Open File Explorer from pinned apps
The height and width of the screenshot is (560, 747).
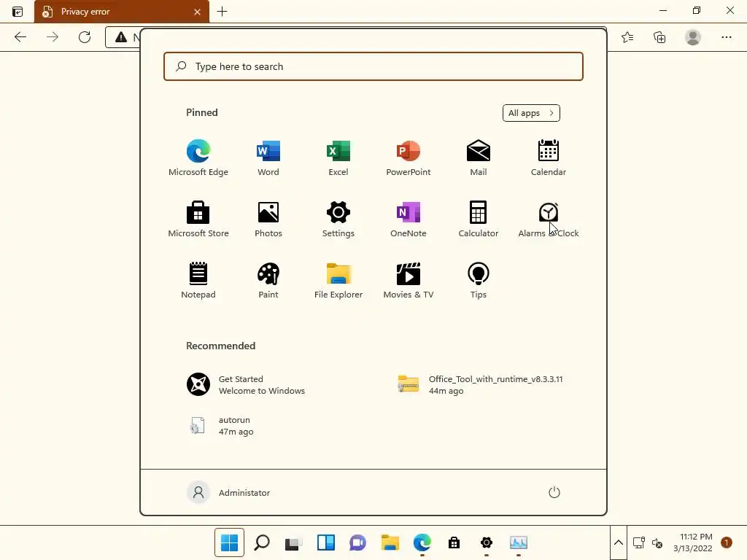point(338,281)
